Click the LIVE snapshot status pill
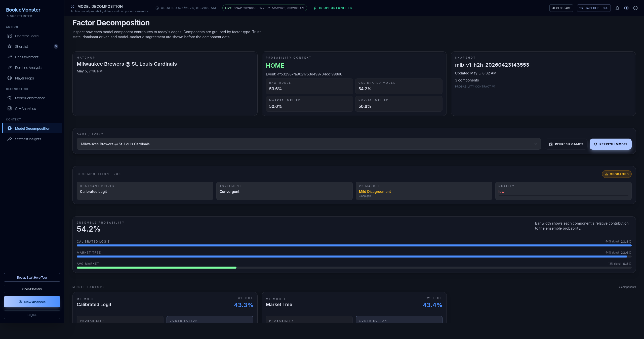This screenshot has width=644, height=339. tap(265, 8)
